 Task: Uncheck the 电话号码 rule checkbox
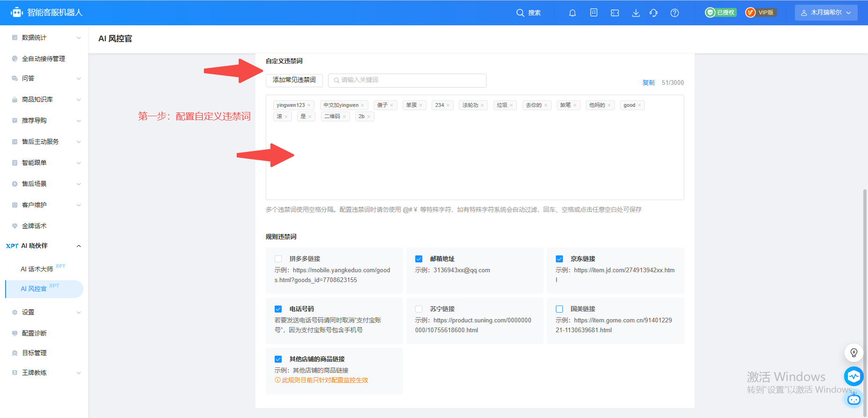[x=278, y=309]
